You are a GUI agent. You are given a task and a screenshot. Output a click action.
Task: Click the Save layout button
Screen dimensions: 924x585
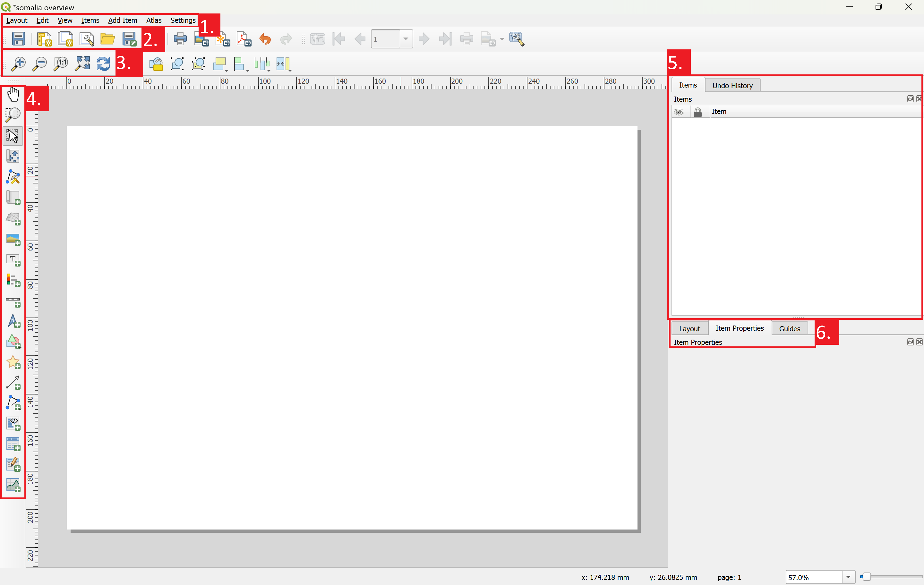(17, 38)
